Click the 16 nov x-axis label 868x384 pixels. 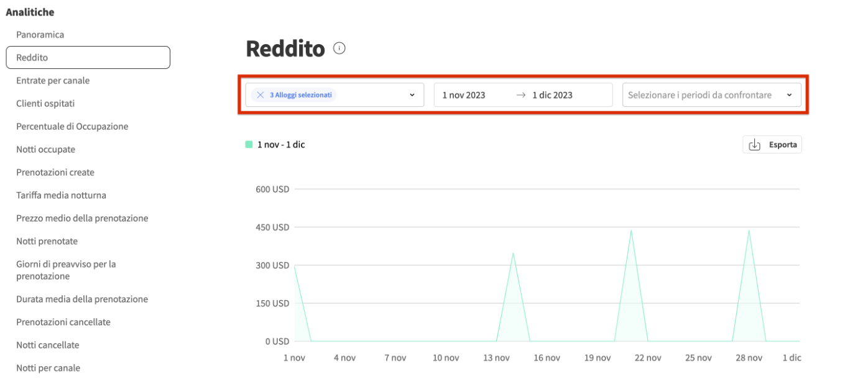(547, 358)
